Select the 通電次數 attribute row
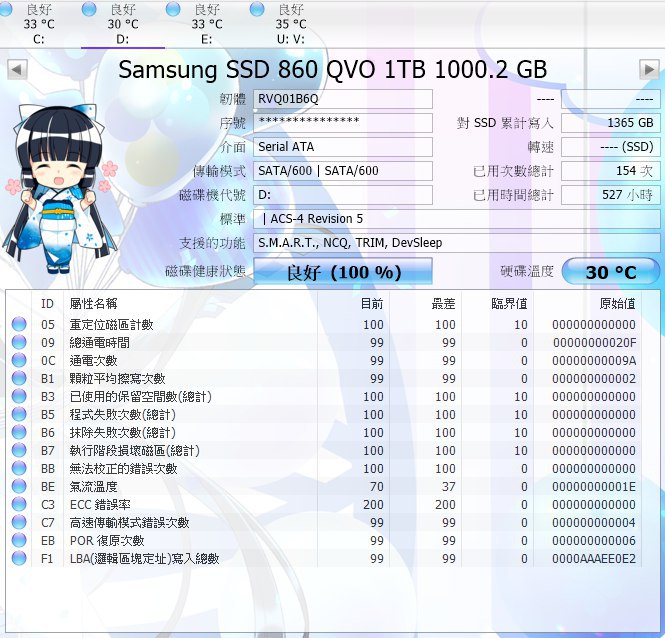Image resolution: width=665 pixels, height=638 pixels. click(x=324, y=361)
